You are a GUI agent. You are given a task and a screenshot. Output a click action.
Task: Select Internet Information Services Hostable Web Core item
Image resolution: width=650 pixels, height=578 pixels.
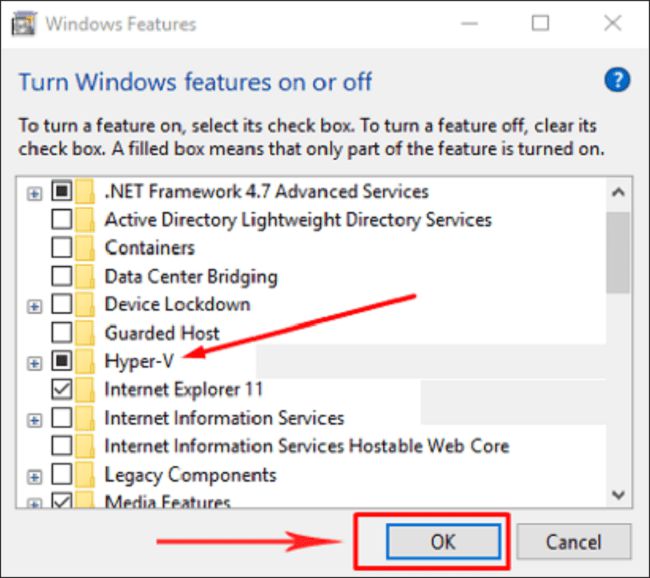(307, 446)
